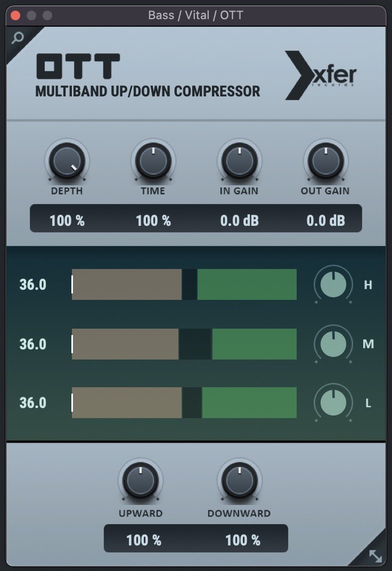This screenshot has width=392, height=571.
Task: Click the 36.0 value of the M band
Action: 33,344
